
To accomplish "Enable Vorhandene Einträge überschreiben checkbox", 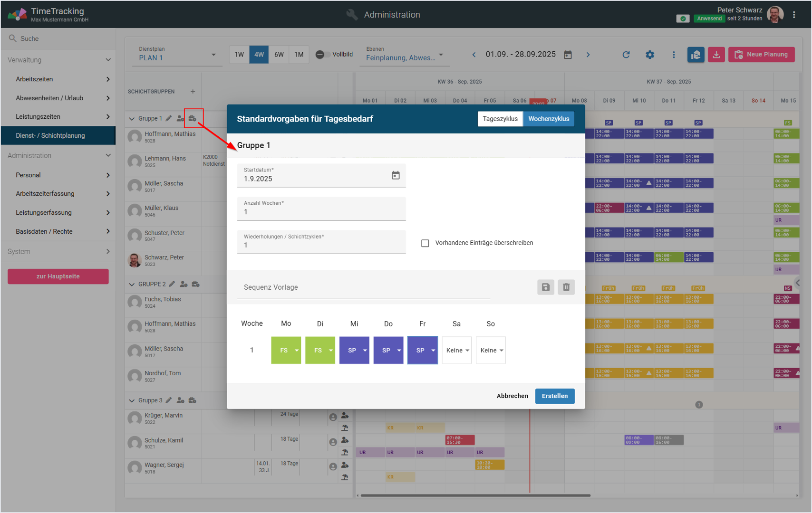I will pos(425,243).
